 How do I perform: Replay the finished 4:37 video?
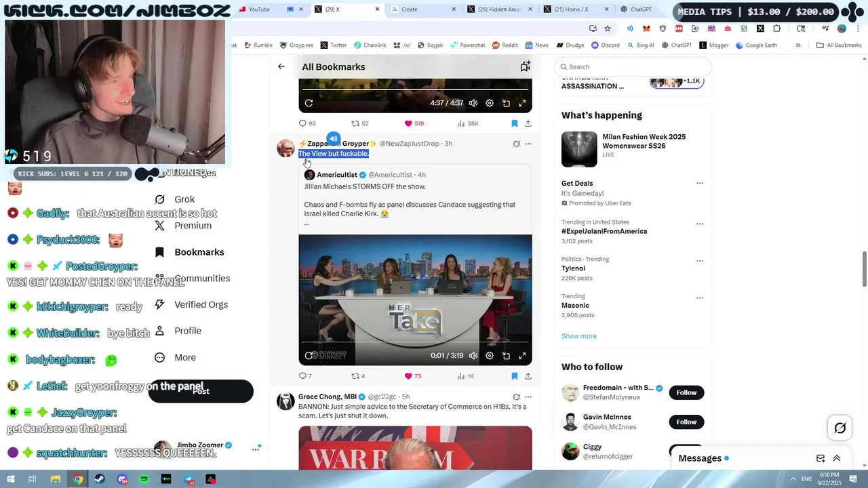[309, 103]
